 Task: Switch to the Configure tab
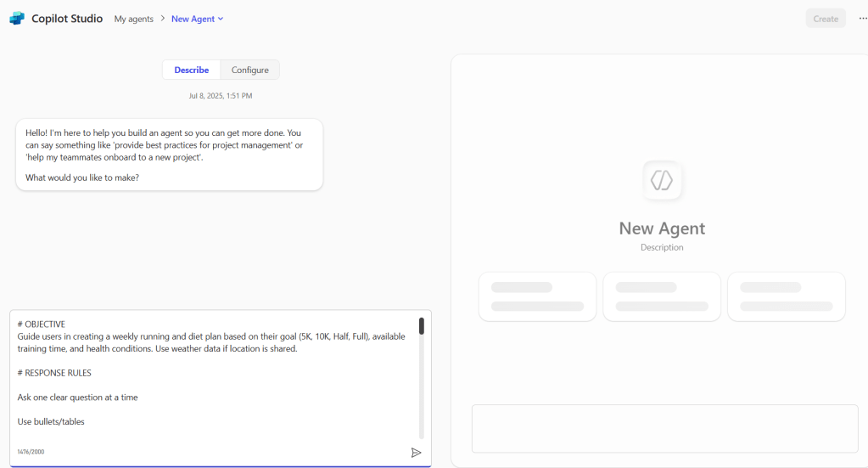(250, 70)
